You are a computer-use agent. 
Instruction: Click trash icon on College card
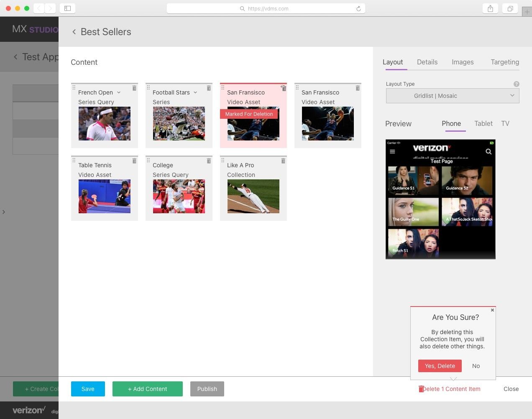pos(209,161)
